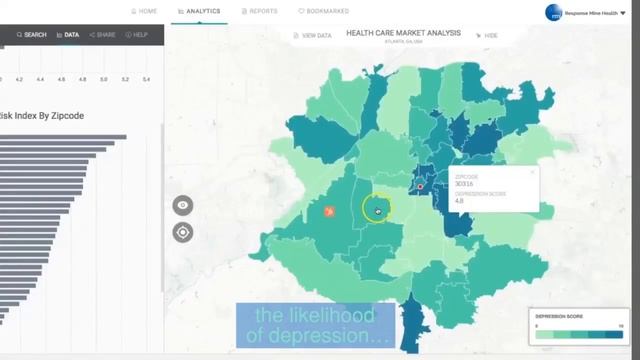This screenshot has width=640, height=360.
Task: Select the darkest blue legend swatch
Action: point(614,335)
